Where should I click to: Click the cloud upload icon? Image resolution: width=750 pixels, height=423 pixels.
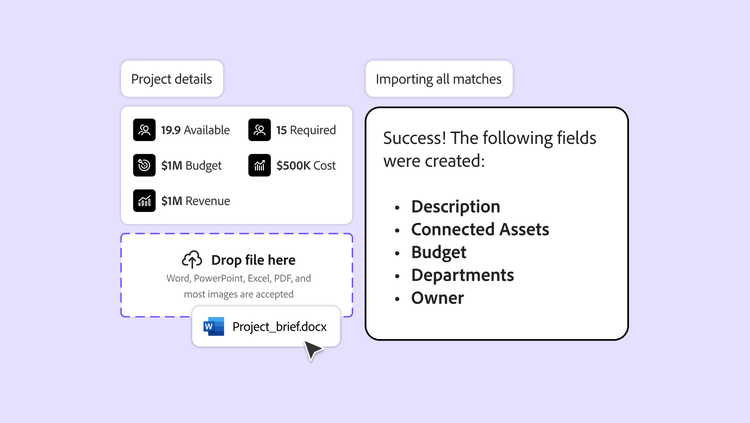pos(193,259)
